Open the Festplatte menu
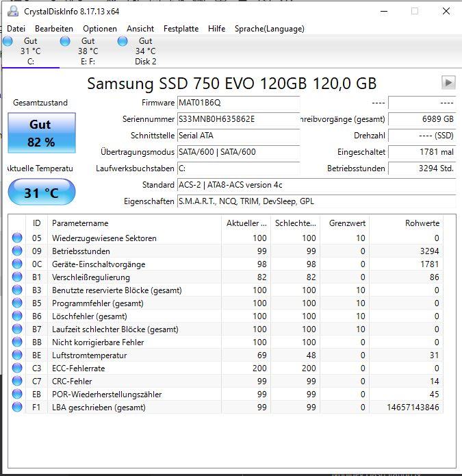The width and height of the screenshot is (462, 476). [x=181, y=29]
